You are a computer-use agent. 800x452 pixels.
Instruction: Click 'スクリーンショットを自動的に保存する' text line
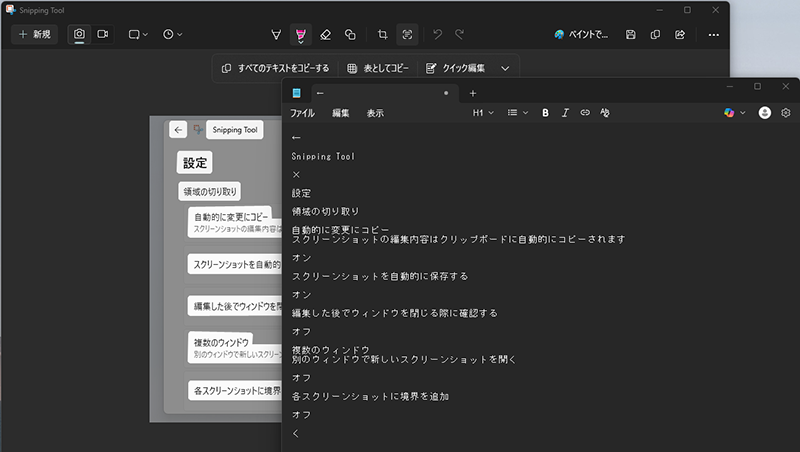point(380,276)
